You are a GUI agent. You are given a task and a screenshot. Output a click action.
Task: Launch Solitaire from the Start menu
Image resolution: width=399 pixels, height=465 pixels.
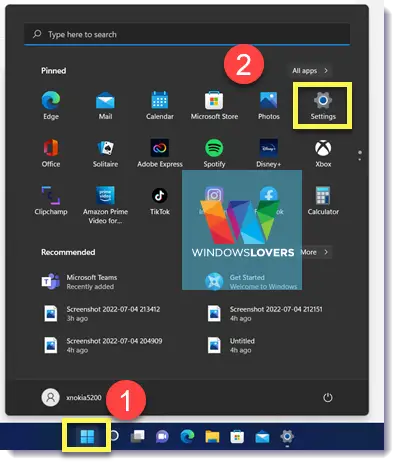pos(105,154)
